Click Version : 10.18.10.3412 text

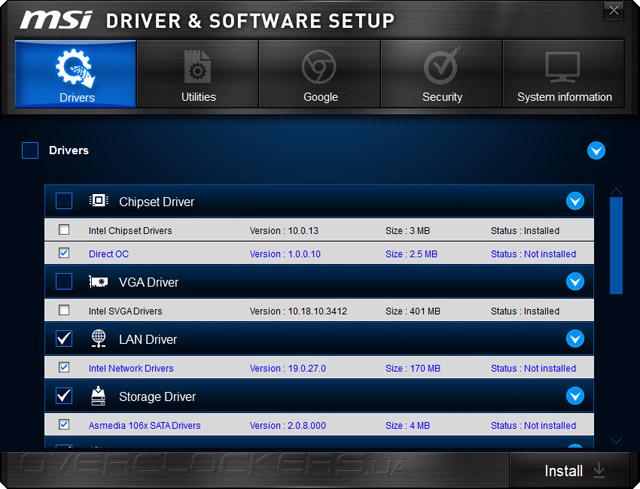click(298, 311)
